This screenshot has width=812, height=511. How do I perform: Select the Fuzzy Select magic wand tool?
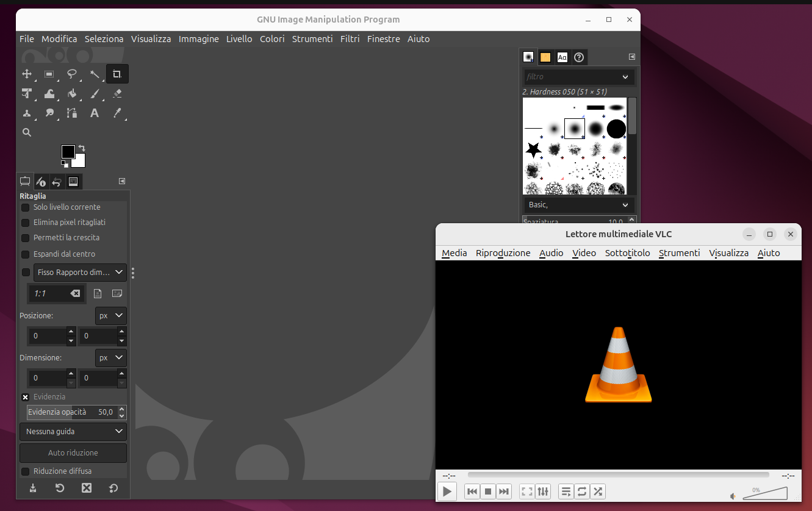[95, 74]
